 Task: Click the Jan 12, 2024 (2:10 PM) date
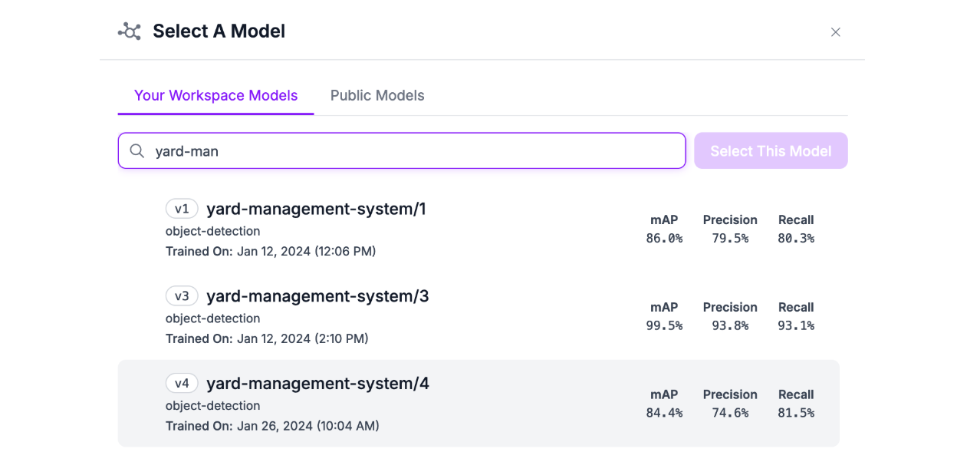pyautogui.click(x=302, y=338)
